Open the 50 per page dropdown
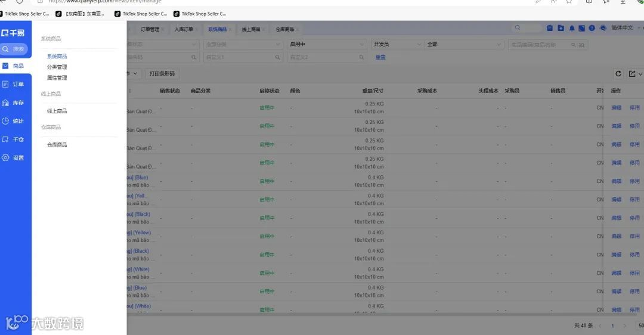This screenshot has height=335, width=644. [640, 325]
